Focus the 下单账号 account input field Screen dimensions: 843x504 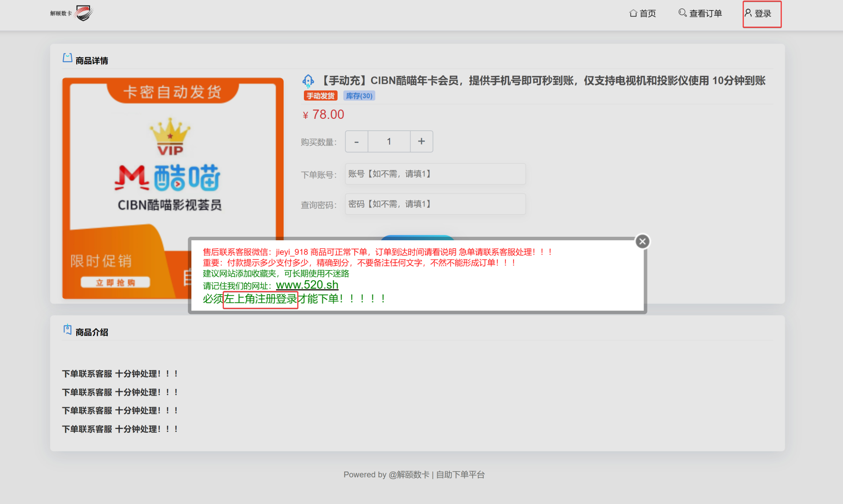[435, 174]
